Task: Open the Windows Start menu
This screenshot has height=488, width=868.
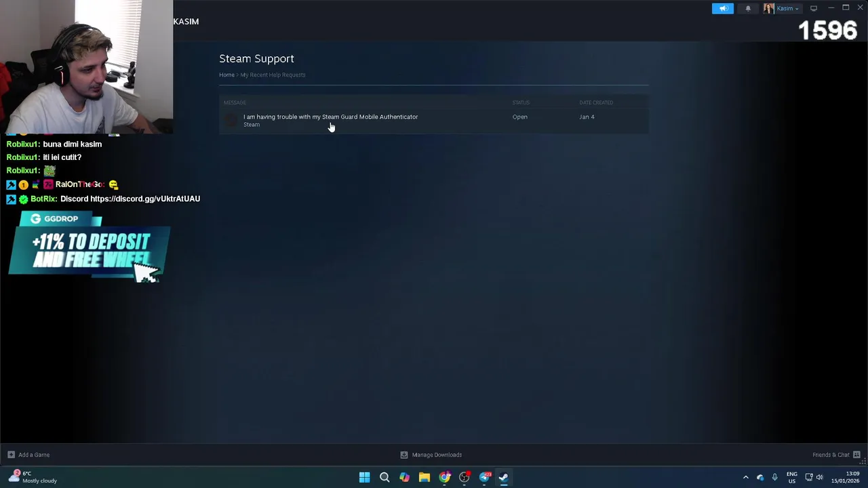Action: point(364,477)
